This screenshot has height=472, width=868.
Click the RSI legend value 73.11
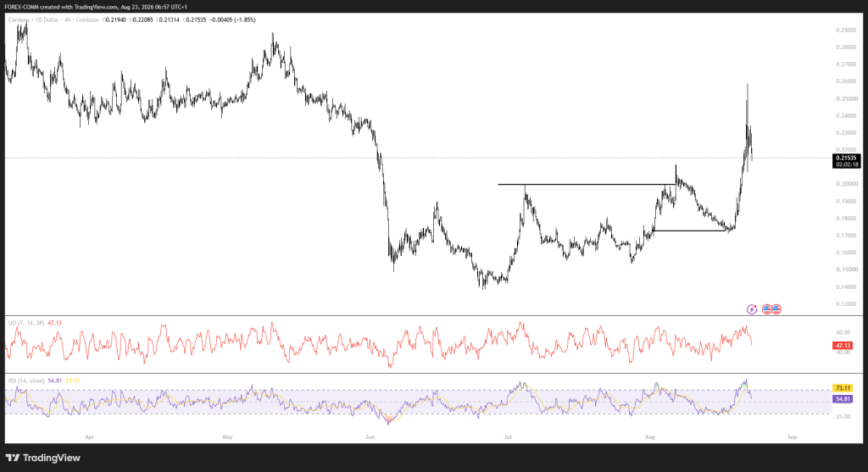(x=73, y=380)
